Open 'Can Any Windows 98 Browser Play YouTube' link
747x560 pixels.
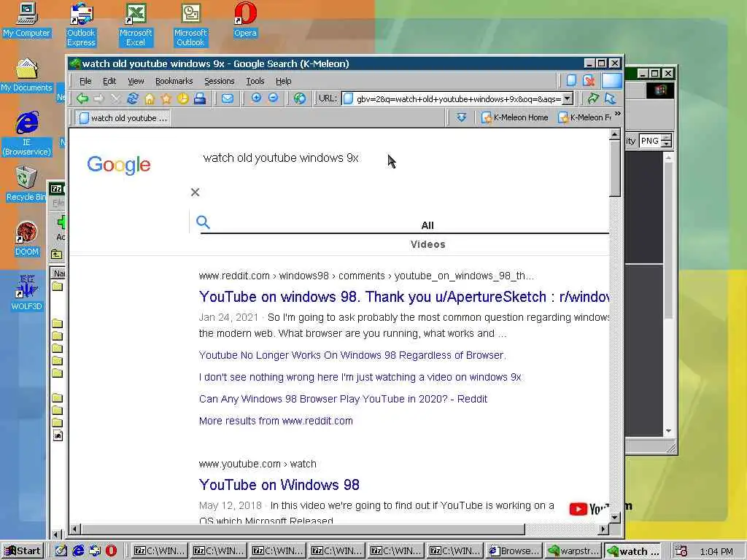coord(343,399)
